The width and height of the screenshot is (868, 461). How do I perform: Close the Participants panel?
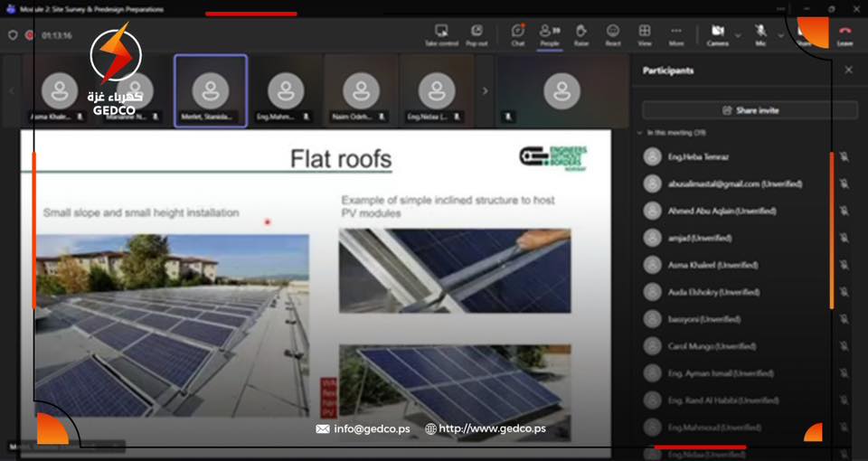tap(848, 70)
